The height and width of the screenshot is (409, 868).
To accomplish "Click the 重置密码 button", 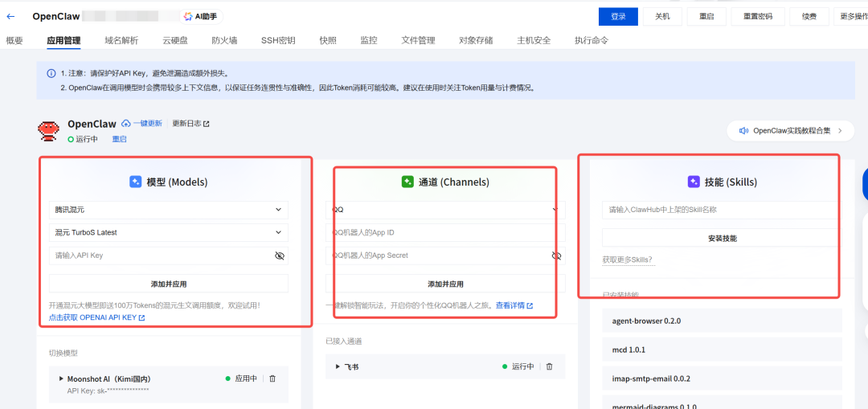I will [758, 17].
